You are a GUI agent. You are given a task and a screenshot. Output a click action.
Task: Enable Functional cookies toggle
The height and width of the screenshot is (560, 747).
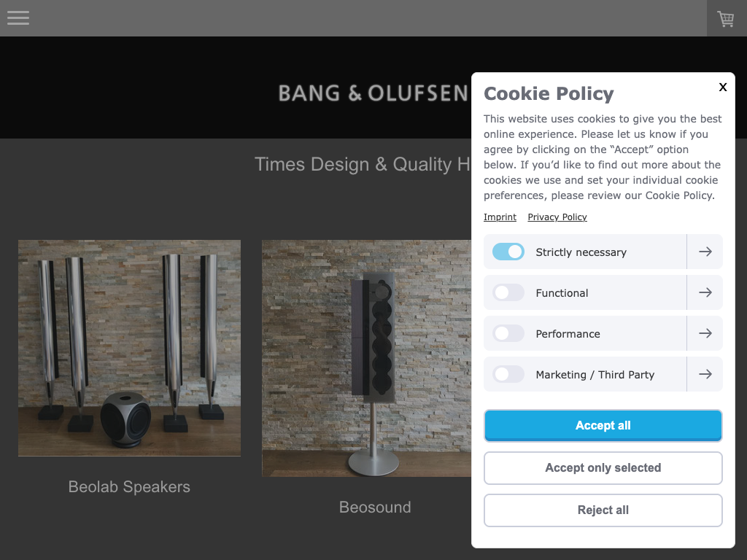tap(508, 293)
